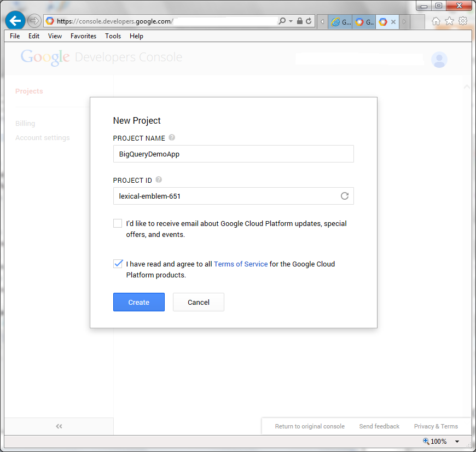This screenshot has width=476, height=452.
Task: Uncheck the Terms of Service agreement checkbox
Action: pyautogui.click(x=118, y=264)
